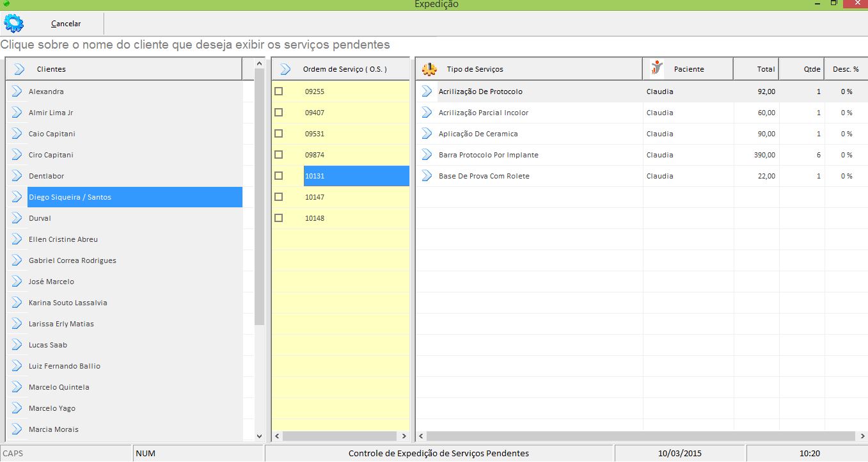868x462 pixels.
Task: Click arrow icon beside Barra Protocolo Por Implante
Action: coord(427,155)
